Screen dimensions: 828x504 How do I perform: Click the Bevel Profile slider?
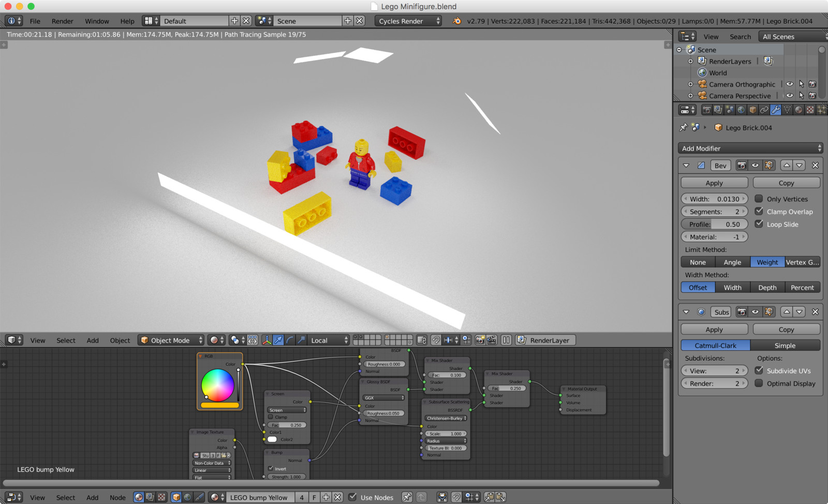point(714,224)
